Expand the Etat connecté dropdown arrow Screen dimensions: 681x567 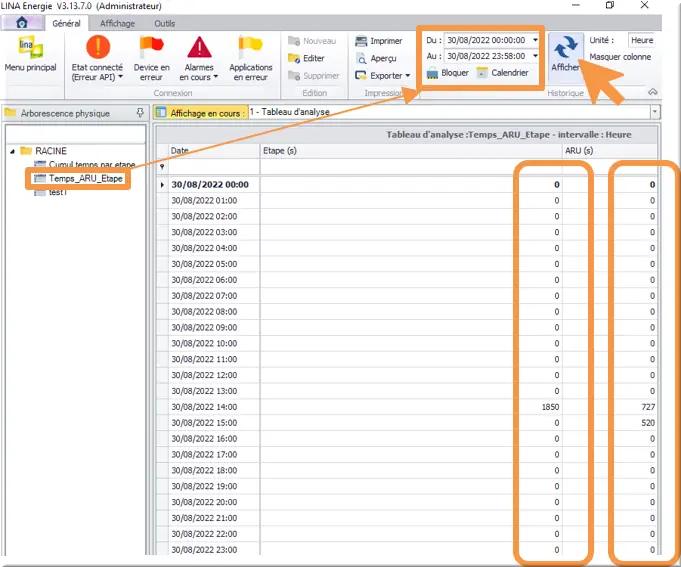coord(120,77)
